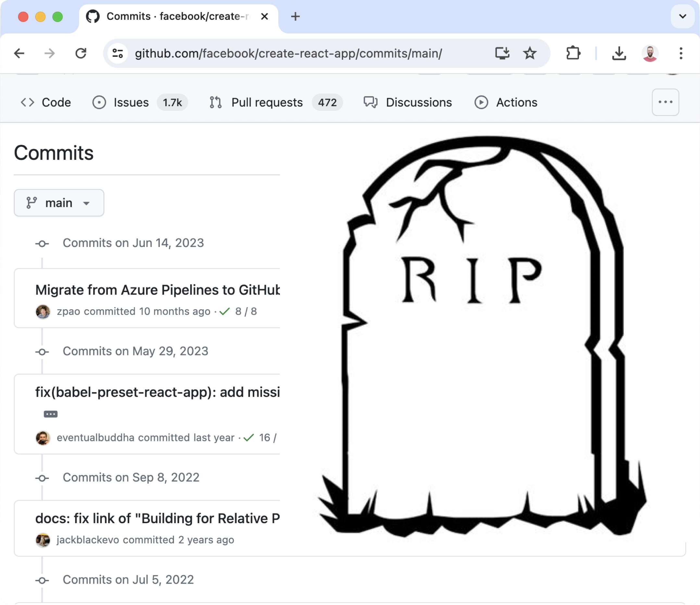
Task: Click 'Commits on Jun 14, 2023' heading
Action: click(x=133, y=243)
